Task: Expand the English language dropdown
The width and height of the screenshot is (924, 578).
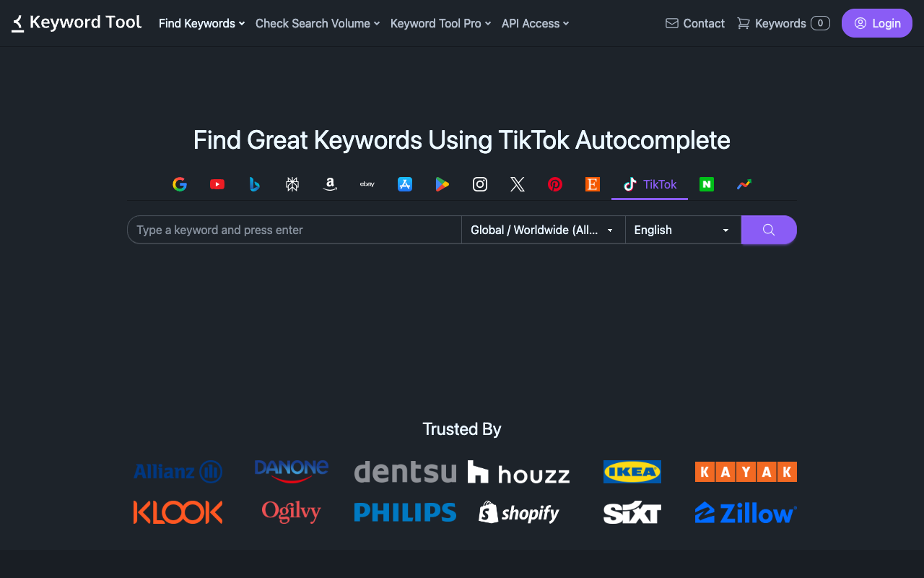Action: [x=682, y=230]
